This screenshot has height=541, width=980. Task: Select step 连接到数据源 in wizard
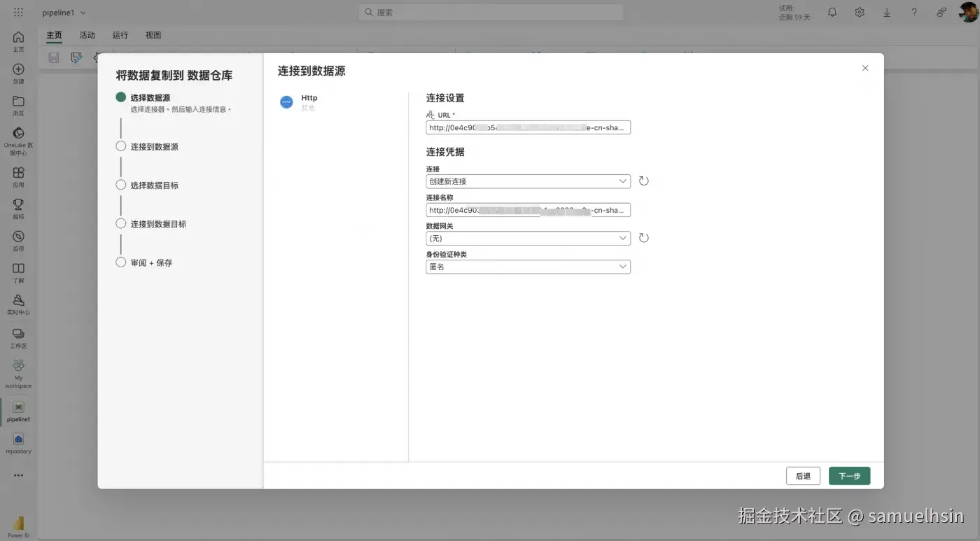pyautogui.click(x=154, y=146)
